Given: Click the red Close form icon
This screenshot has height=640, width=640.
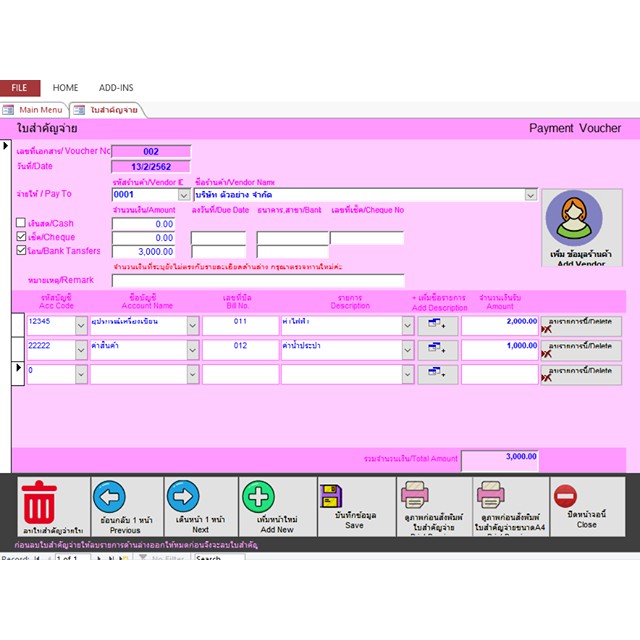Looking at the screenshot, I should click(565, 496).
